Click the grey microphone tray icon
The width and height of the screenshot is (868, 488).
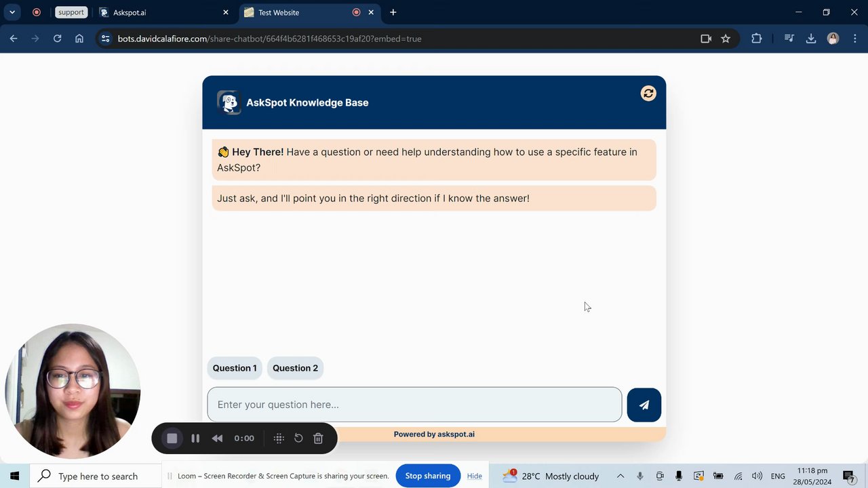640,476
